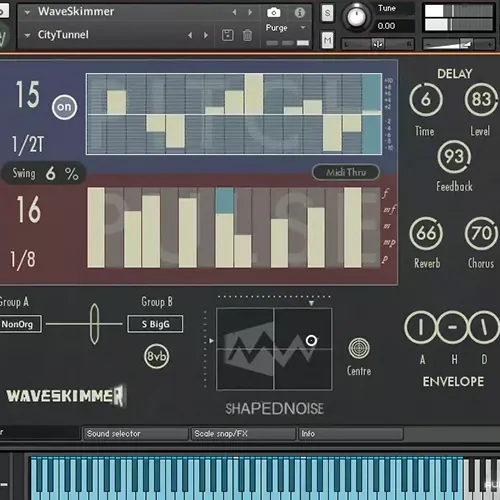Screen dimensions: 500x500
Task: Change the 1/2T pitch sequencer rate
Action: 28,144
